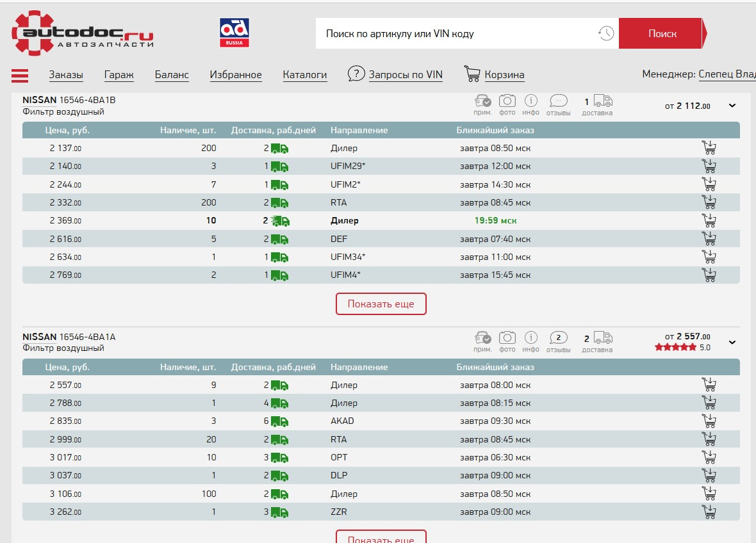Collapse the 16546-4BA1A offers chevron

(x=732, y=342)
